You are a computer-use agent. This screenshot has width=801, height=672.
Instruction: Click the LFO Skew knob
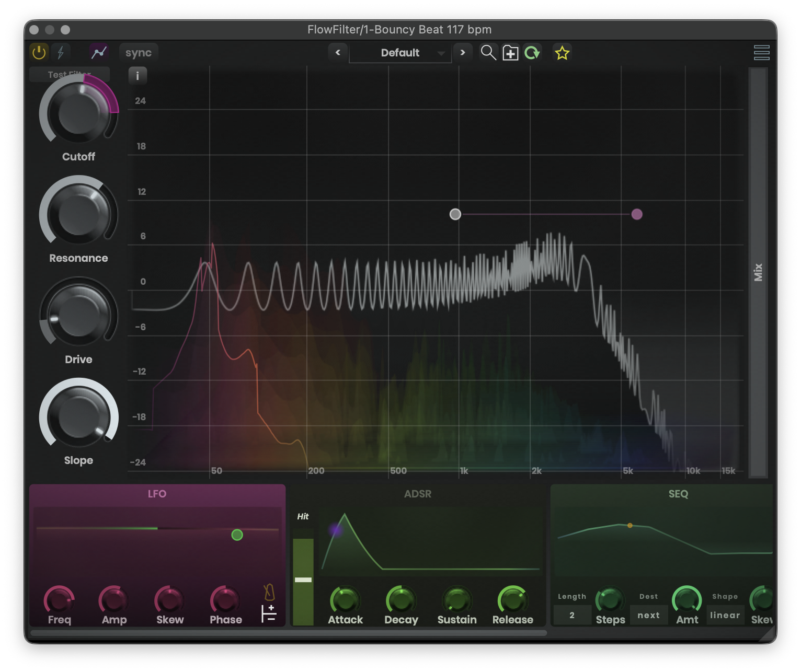pyautogui.click(x=169, y=601)
